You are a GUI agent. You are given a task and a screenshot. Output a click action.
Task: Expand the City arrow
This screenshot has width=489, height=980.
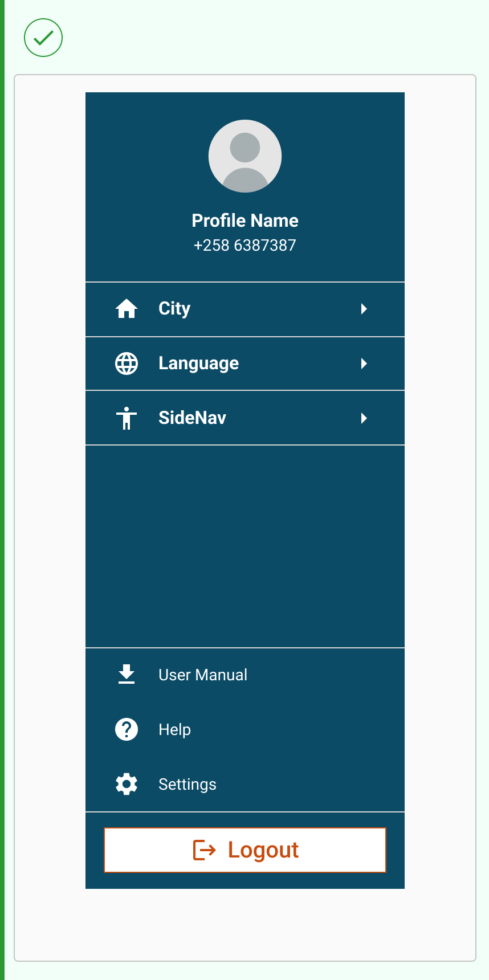pyautogui.click(x=364, y=309)
